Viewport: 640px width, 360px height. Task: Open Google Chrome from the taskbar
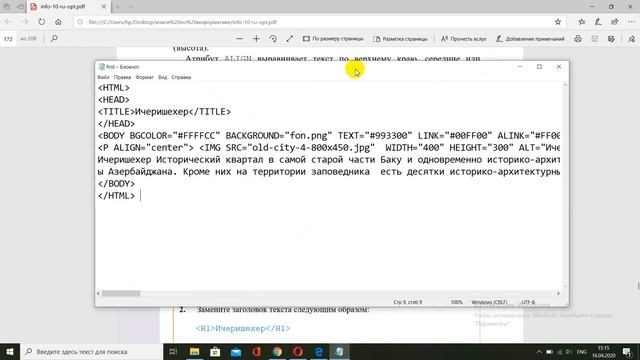click(x=277, y=351)
